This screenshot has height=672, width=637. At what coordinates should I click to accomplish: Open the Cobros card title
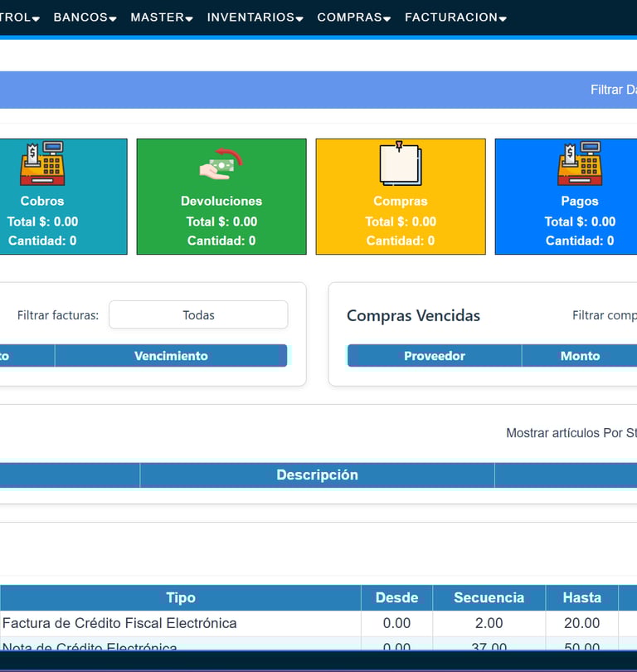(42, 201)
